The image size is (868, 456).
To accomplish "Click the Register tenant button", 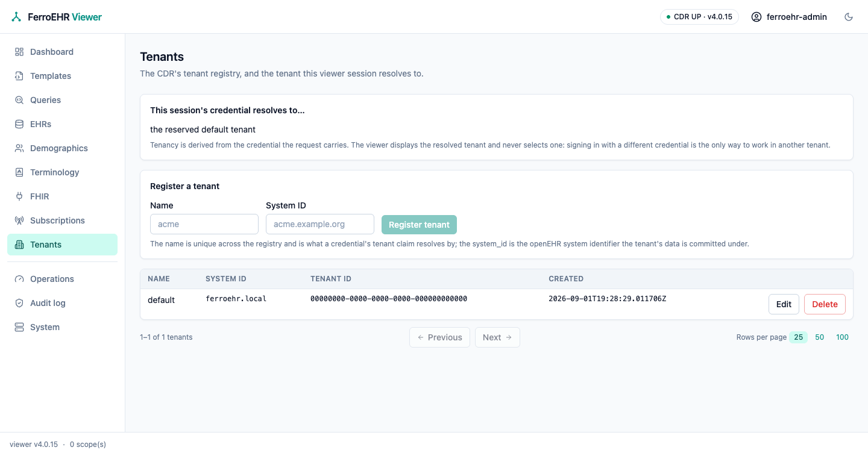I will pos(419,225).
